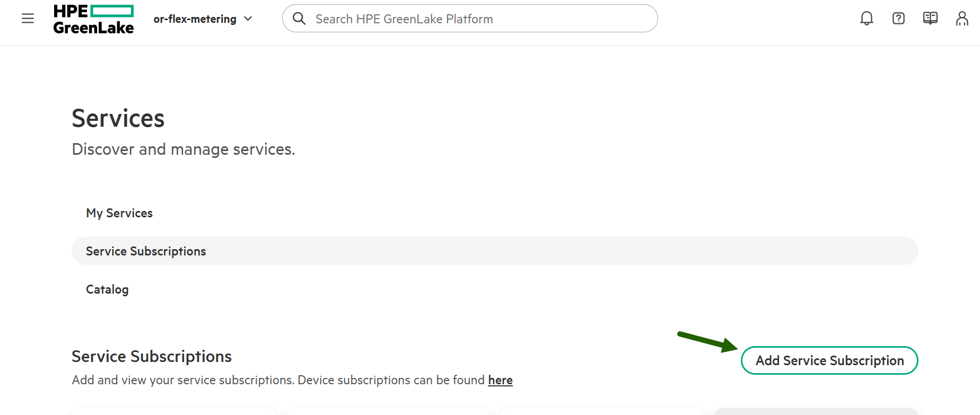Open the help question mark icon
The image size is (980, 415).
[x=898, y=19]
